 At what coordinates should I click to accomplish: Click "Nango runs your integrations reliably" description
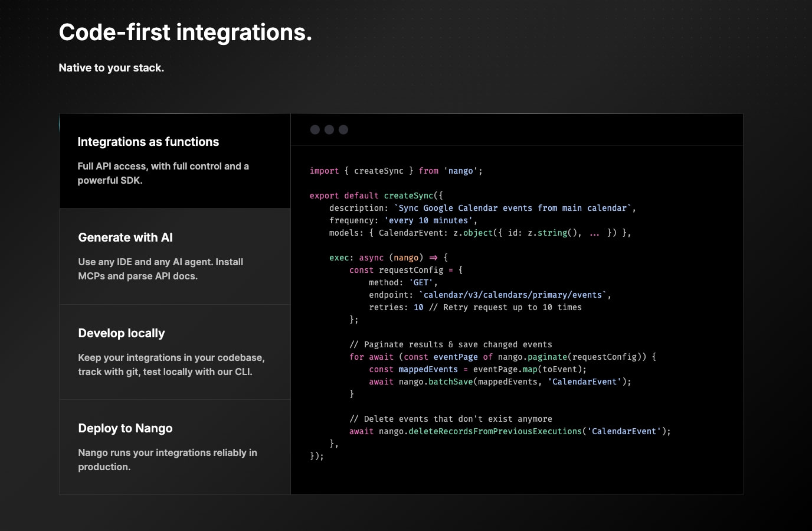point(168,460)
